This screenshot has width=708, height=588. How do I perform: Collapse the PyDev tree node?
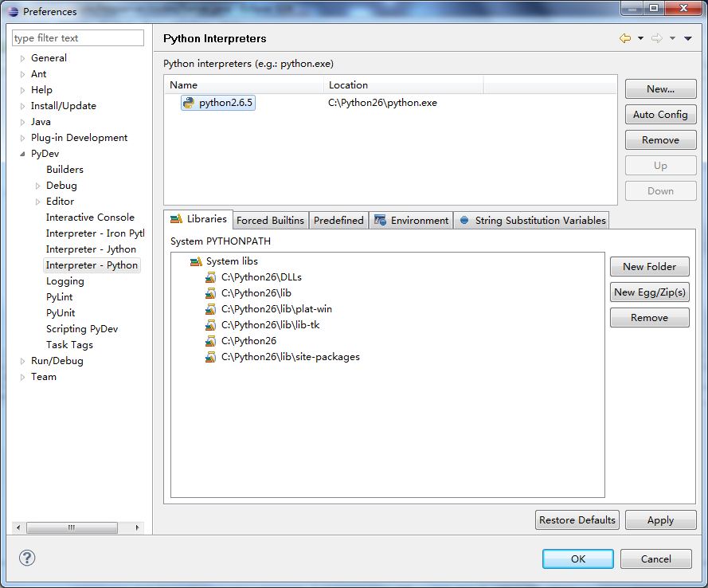coord(22,154)
